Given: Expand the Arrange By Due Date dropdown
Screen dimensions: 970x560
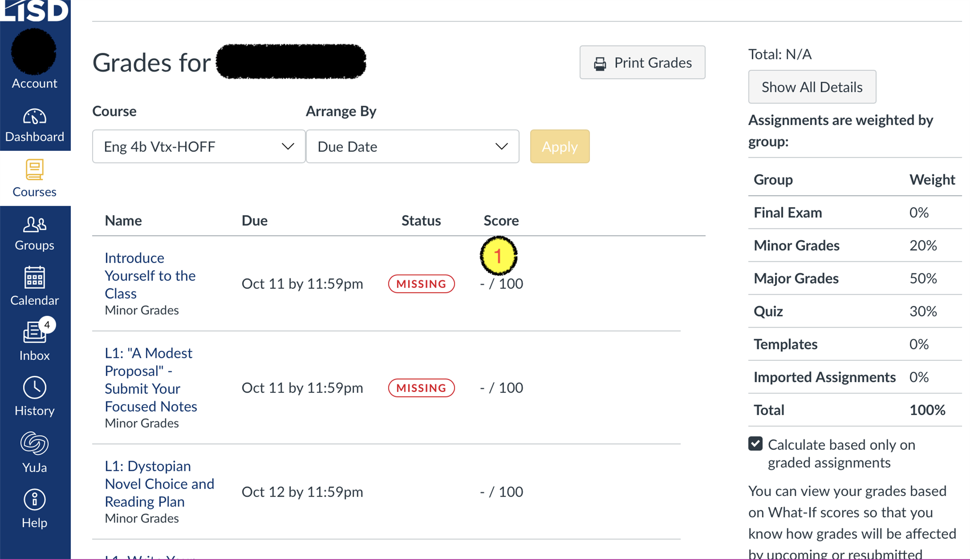Looking at the screenshot, I should pos(413,146).
